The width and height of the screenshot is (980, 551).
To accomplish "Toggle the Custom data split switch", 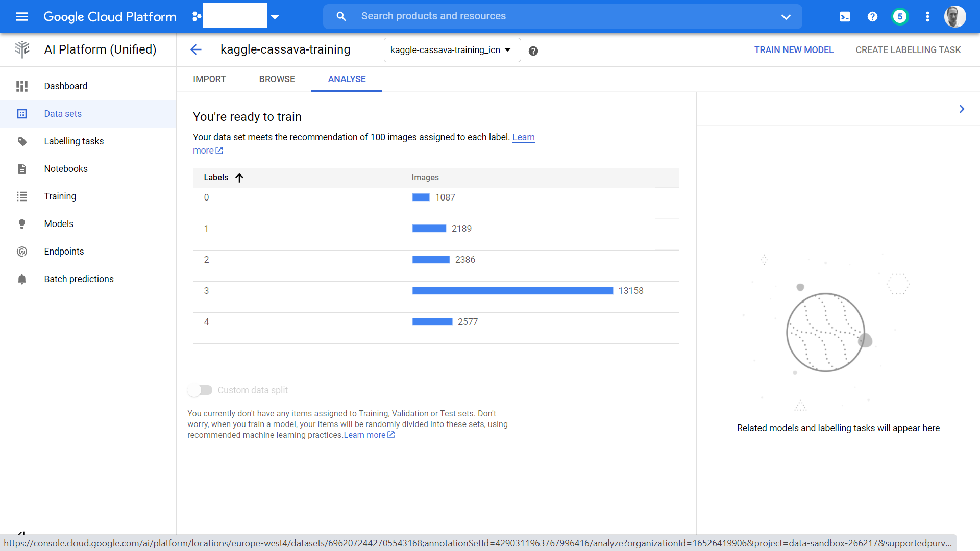I will [x=200, y=390].
